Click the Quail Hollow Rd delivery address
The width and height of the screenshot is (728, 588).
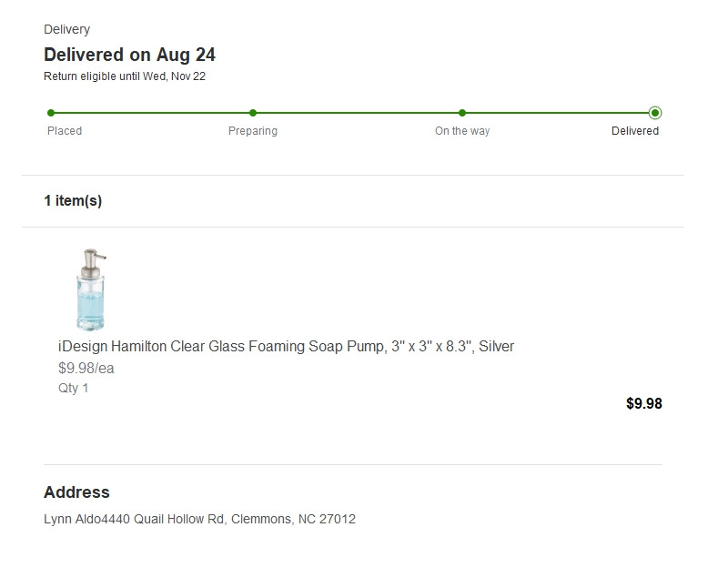tap(199, 520)
